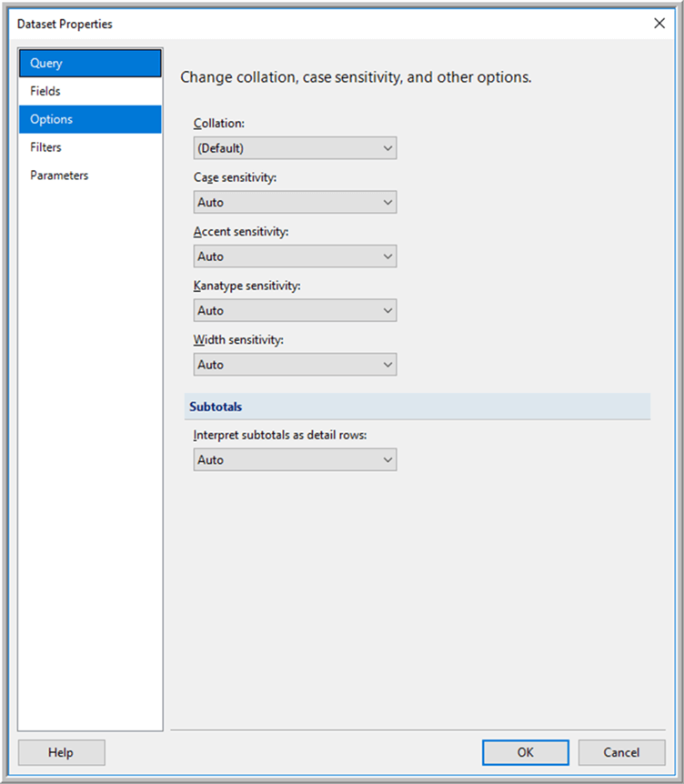
Task: Select the Options page
Action: coord(90,119)
